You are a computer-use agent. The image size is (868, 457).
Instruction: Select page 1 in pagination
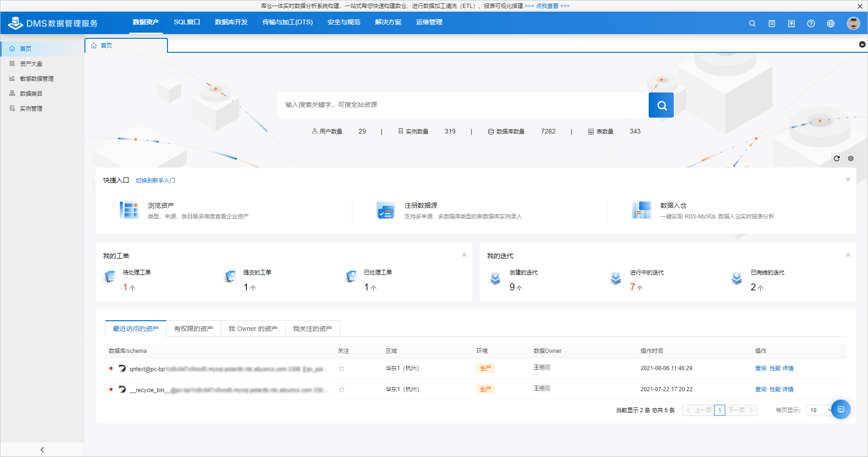720,410
